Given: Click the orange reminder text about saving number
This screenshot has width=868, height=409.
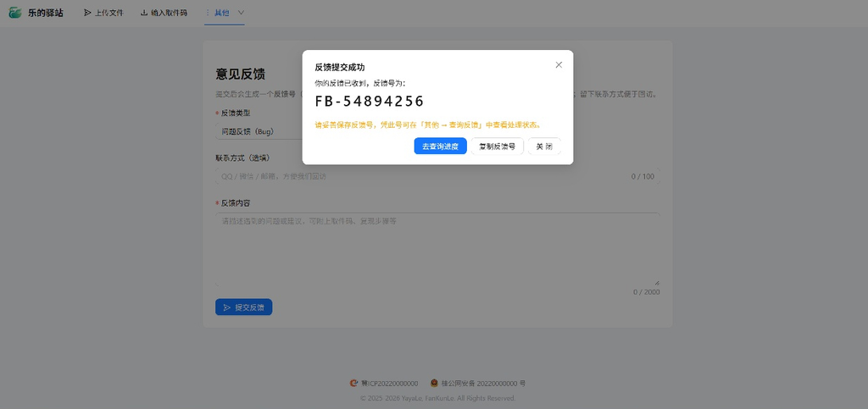Looking at the screenshot, I should [x=428, y=125].
